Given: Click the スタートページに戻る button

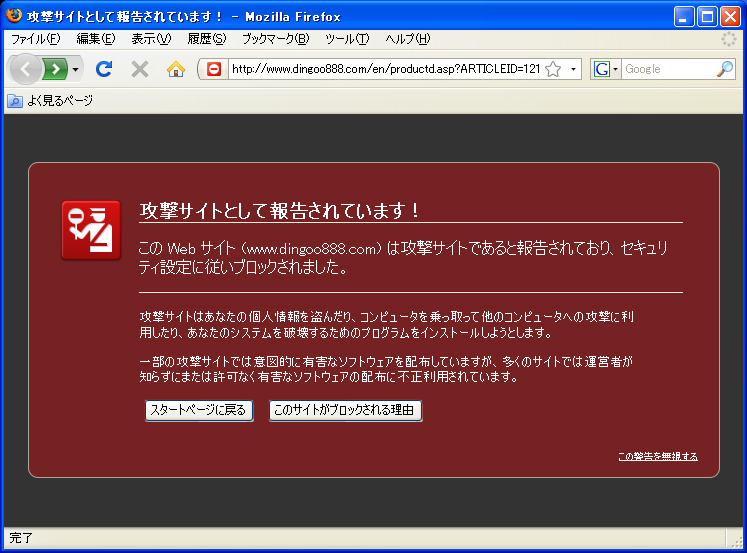Looking at the screenshot, I should pos(199,411).
